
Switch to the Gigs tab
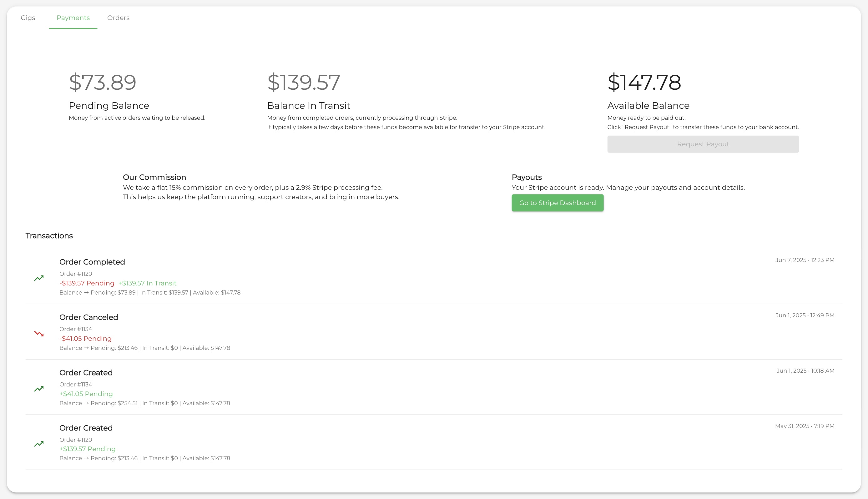(28, 18)
